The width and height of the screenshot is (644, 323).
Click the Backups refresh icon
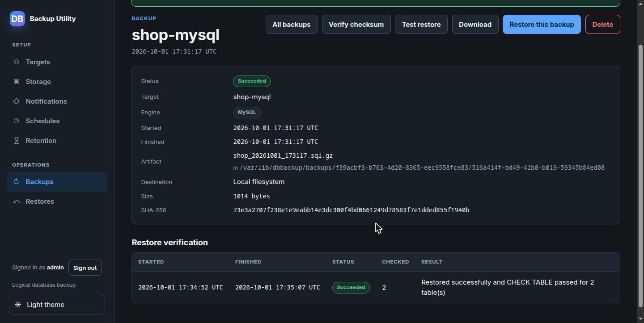[17, 182]
